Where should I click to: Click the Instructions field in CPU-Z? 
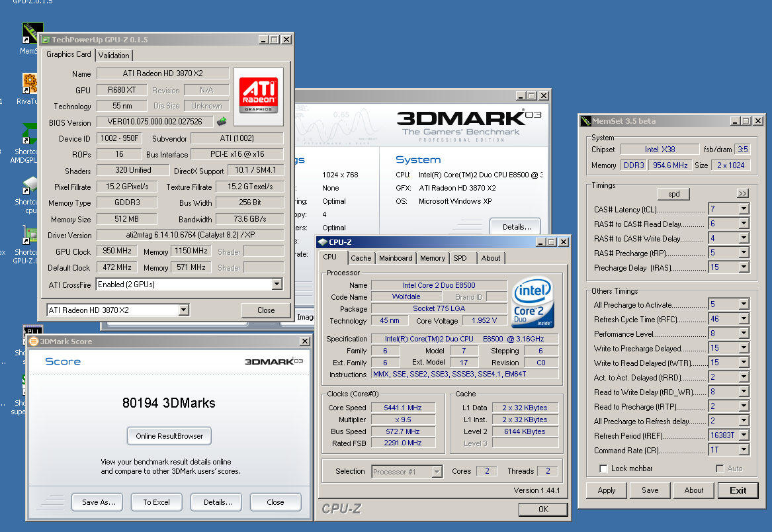pyautogui.click(x=465, y=375)
